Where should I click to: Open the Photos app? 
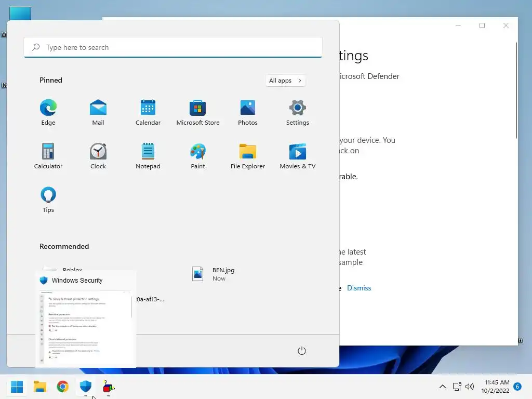[x=248, y=112]
